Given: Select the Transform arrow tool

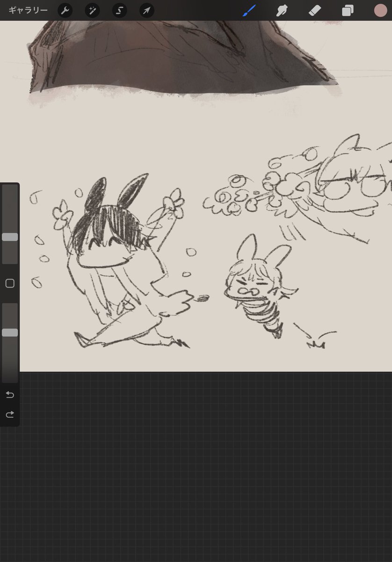Looking at the screenshot, I should (x=147, y=10).
